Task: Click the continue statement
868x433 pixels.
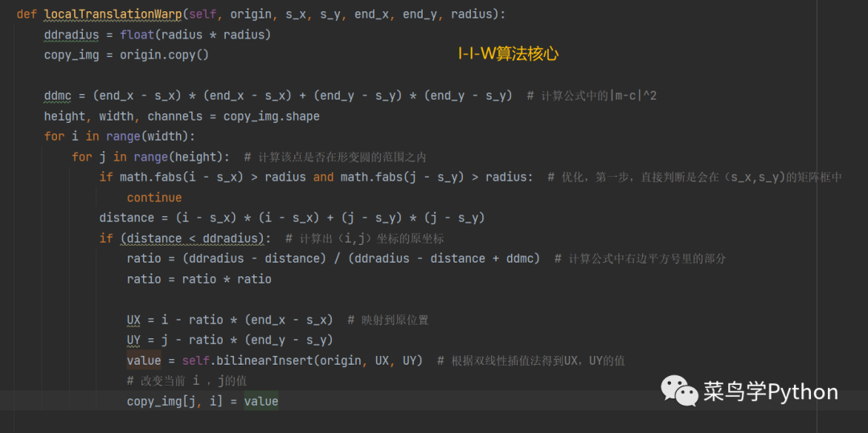Action: coord(154,198)
